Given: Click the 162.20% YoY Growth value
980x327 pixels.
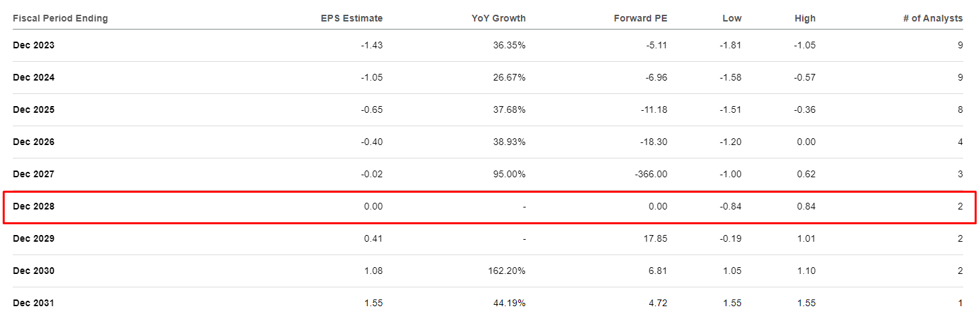Looking at the screenshot, I should tap(507, 271).
